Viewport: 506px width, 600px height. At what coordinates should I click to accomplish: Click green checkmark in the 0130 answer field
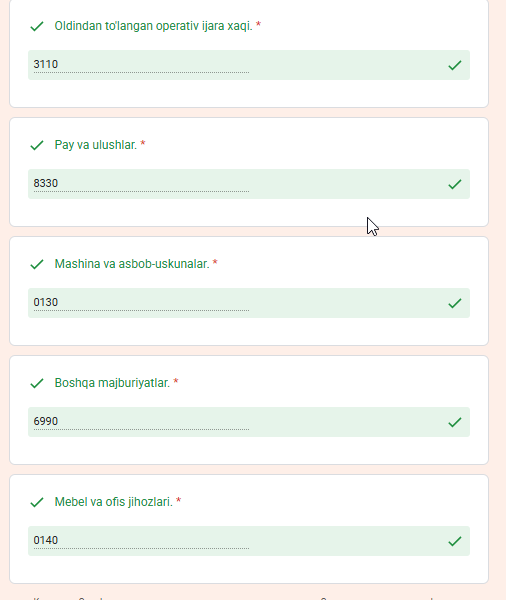tap(454, 303)
